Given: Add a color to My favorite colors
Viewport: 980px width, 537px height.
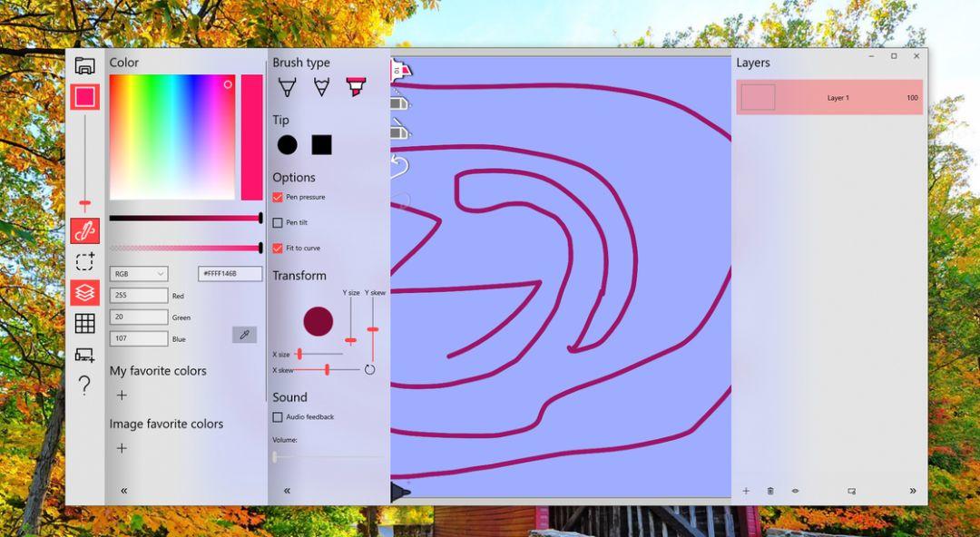Looking at the screenshot, I should pos(122,395).
